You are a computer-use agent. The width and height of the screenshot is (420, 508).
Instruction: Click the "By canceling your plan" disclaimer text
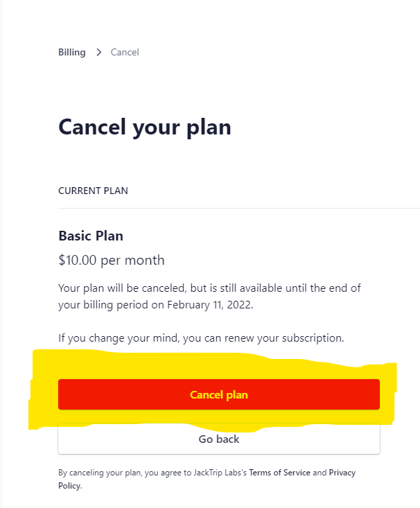[x=104, y=473]
